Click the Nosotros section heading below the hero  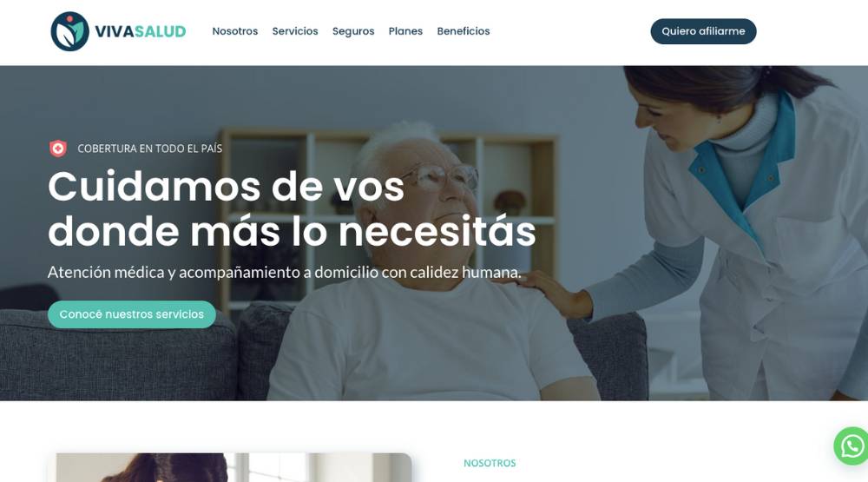(490, 463)
